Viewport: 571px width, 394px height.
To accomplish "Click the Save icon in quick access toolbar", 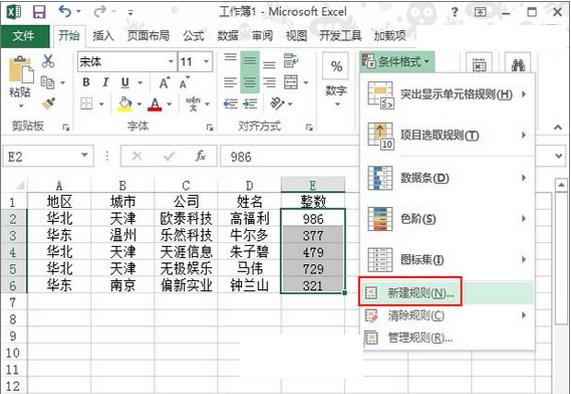I will coord(39,12).
